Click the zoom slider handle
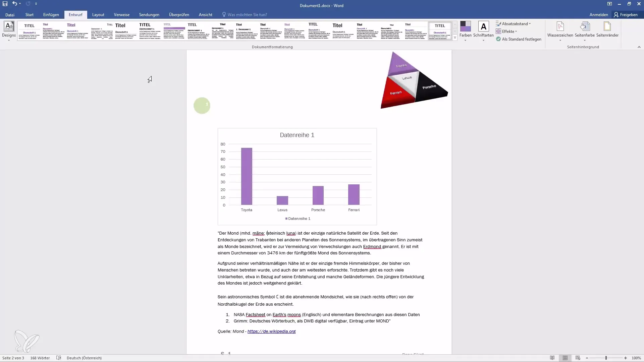Image resolution: width=644 pixels, height=362 pixels. pos(606,358)
